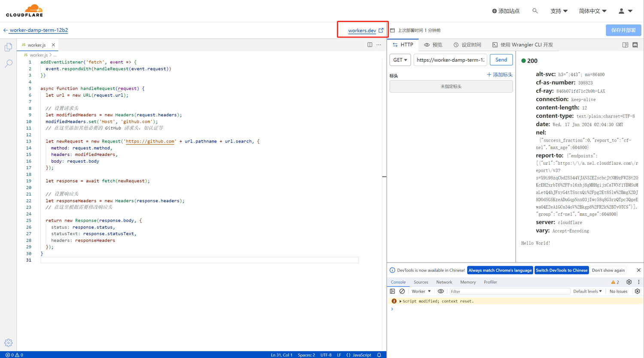Open the 设定时间 schedule tab
The height and width of the screenshot is (358, 644).
click(467, 45)
